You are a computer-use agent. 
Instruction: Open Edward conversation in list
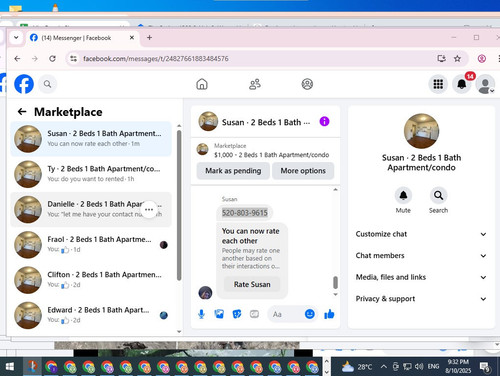[x=91, y=315]
